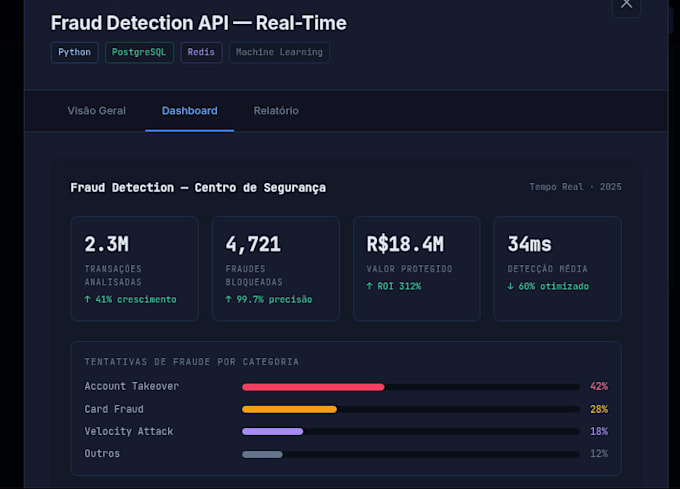This screenshot has height=489, width=680.
Task: Click the Card Fraud category label
Action: [x=114, y=409]
